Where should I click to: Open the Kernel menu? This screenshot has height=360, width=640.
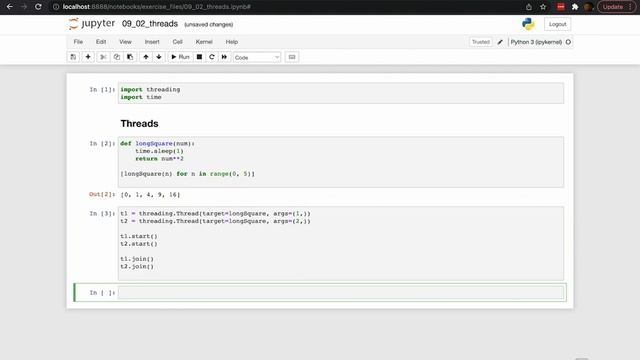tap(204, 42)
